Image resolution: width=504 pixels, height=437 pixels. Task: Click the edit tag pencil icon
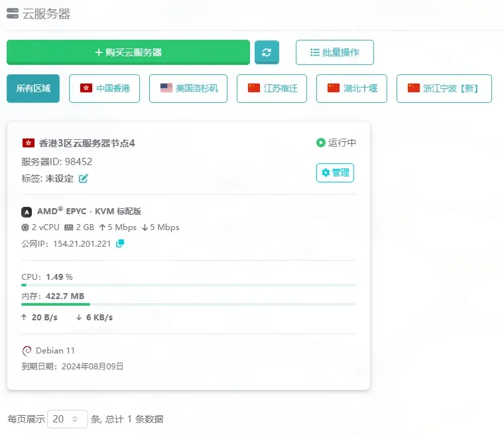pos(84,178)
